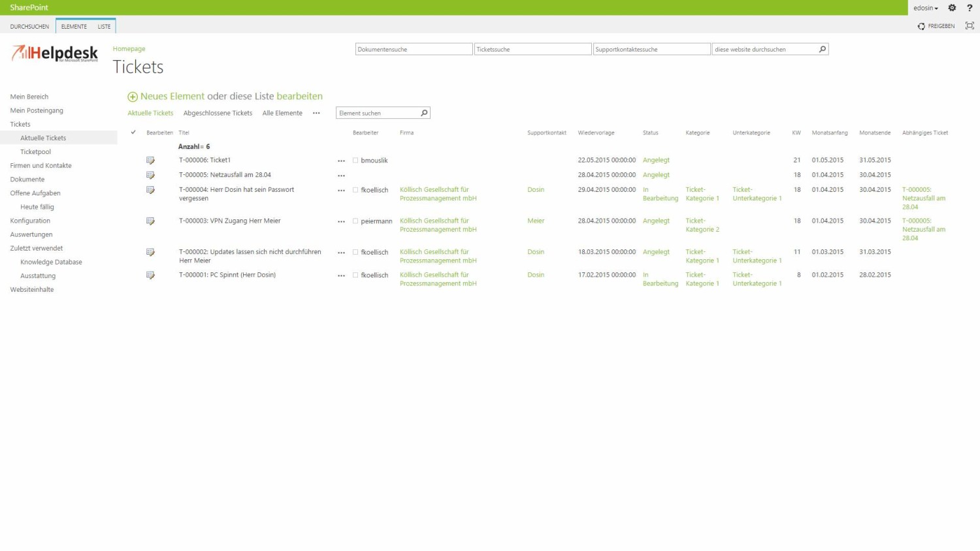Toggle focus mode with the fullscreen icon
980x551 pixels.
click(x=970, y=25)
